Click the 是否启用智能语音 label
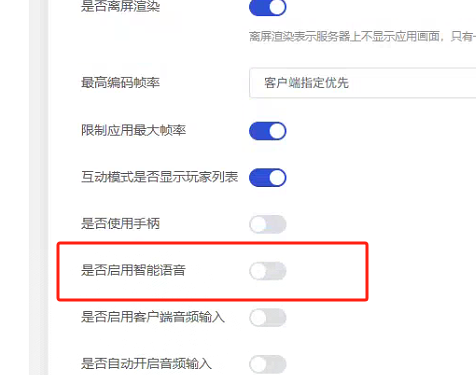This screenshot has height=375, width=476. tap(133, 270)
